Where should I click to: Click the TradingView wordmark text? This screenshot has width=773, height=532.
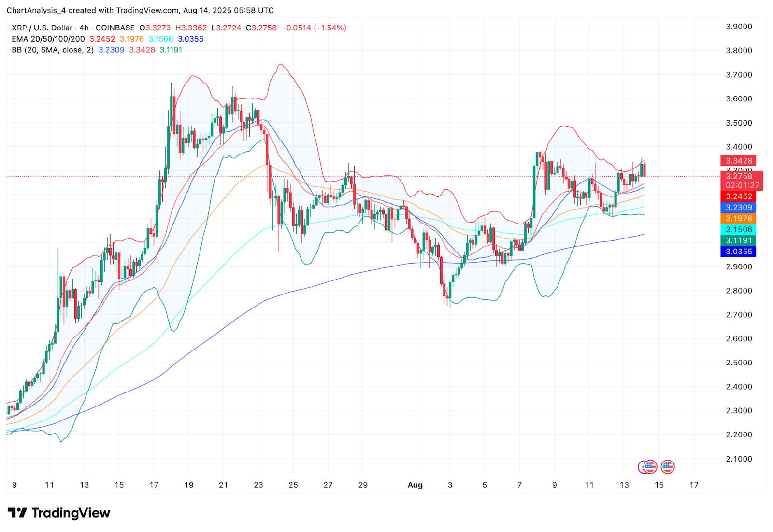pos(71,513)
